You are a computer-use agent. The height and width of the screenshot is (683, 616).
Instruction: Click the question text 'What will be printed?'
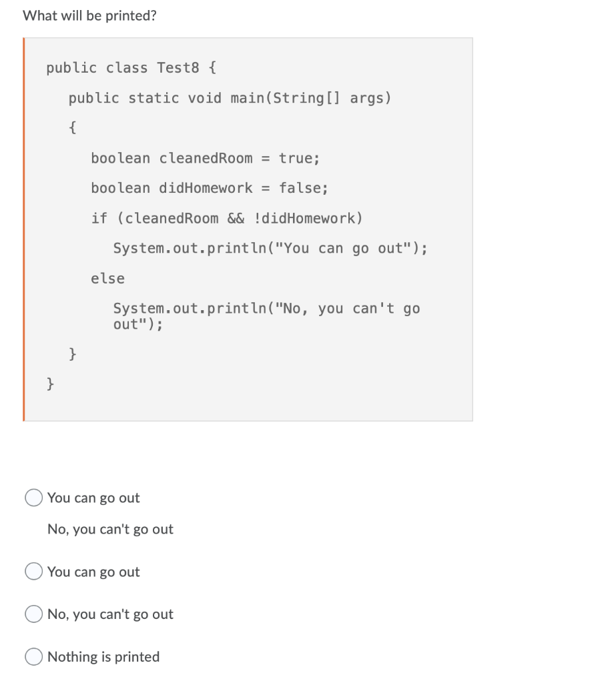89,15
